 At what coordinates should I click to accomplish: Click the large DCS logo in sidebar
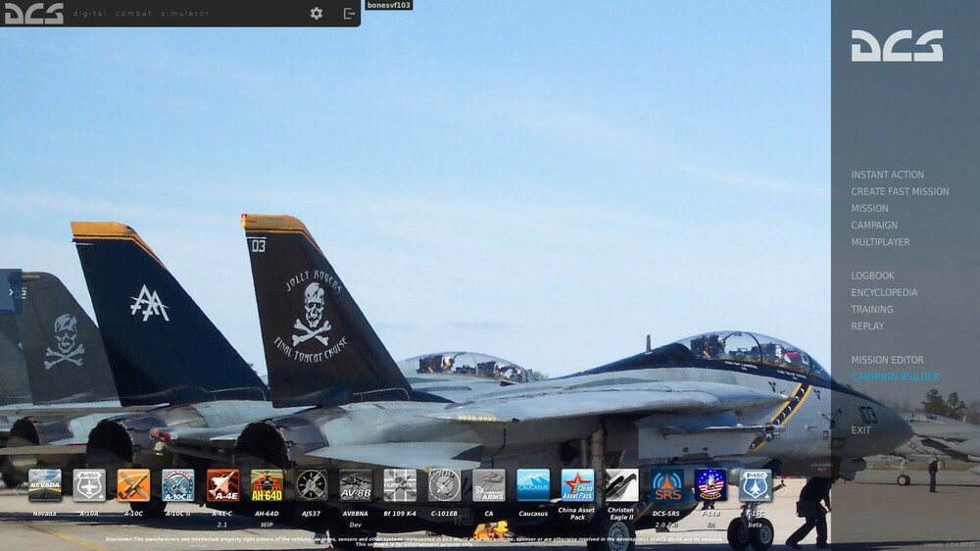[897, 46]
